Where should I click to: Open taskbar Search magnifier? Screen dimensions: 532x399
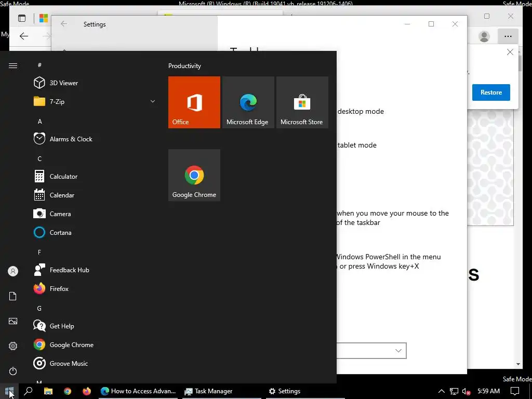tap(29, 391)
